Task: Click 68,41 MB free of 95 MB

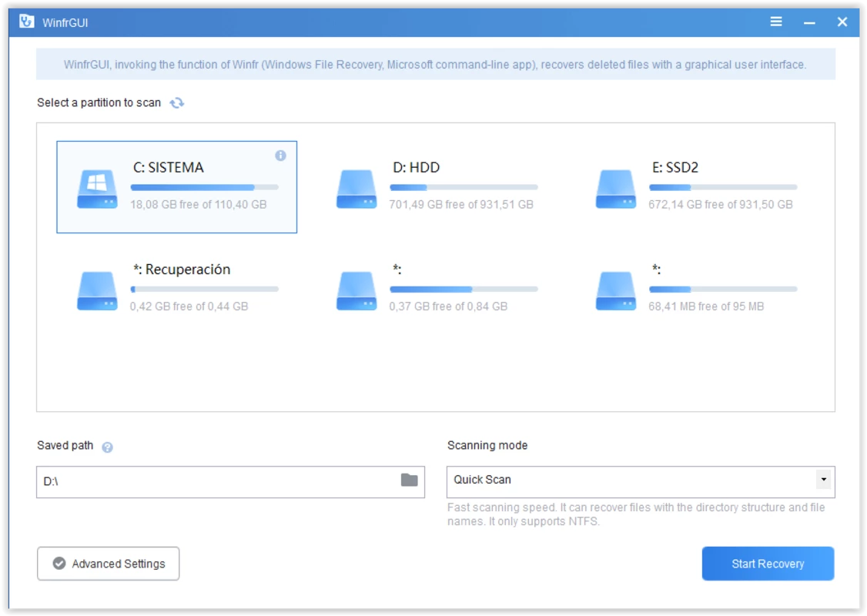Action: 706,306
